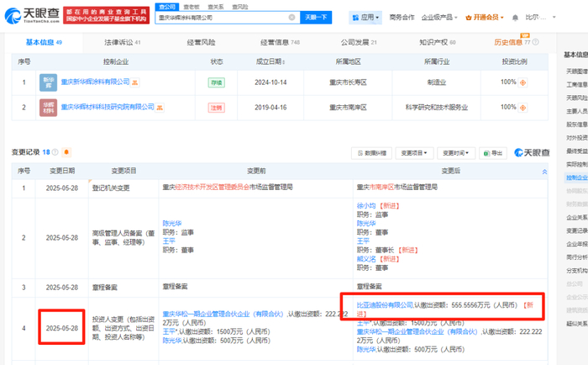Open 徐小均 person link in 变更后
The width and height of the screenshot is (588, 365).
[366, 206]
